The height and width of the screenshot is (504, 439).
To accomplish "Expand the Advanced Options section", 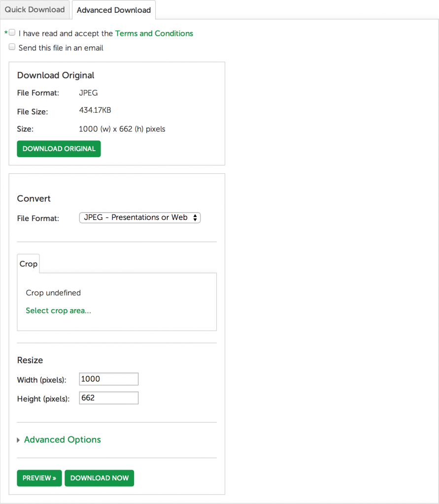I will pos(62,440).
